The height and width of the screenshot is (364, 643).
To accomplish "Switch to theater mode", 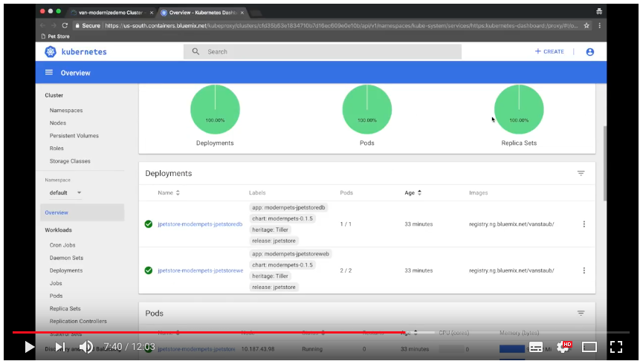I will point(589,347).
